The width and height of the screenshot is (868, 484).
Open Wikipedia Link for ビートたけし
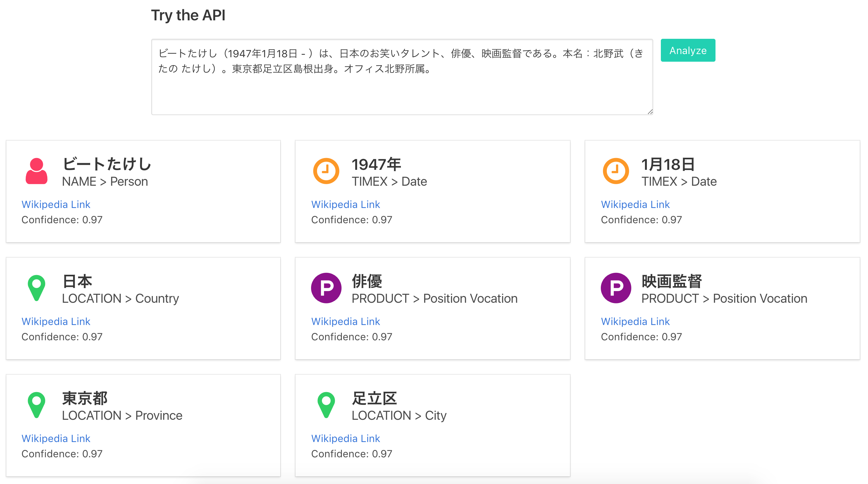pyautogui.click(x=56, y=204)
